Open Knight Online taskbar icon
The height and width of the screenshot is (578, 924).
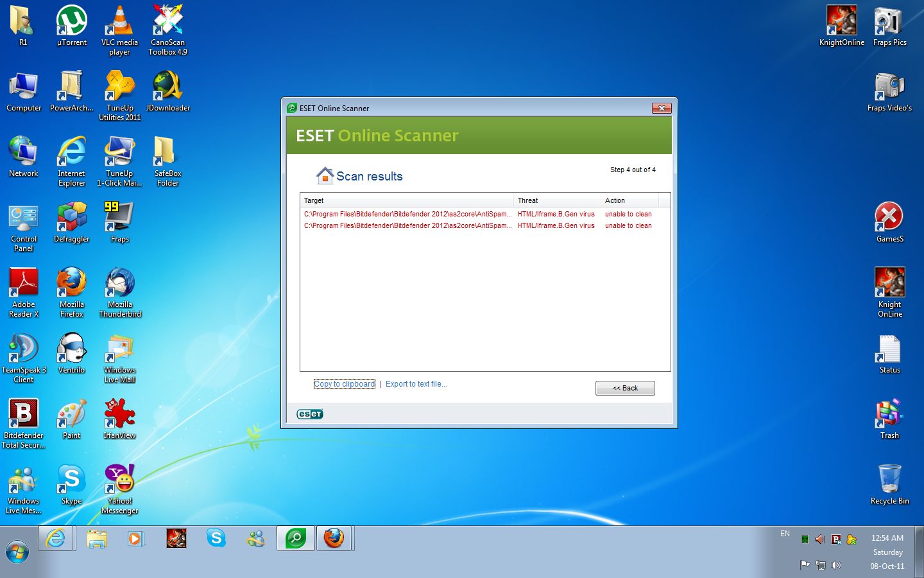coord(176,538)
